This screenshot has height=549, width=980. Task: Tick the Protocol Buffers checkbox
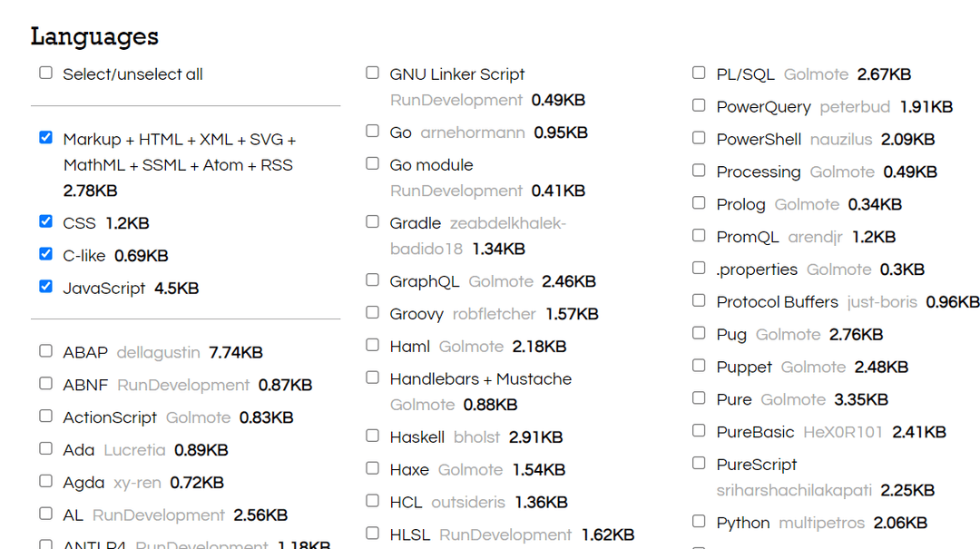tap(699, 300)
